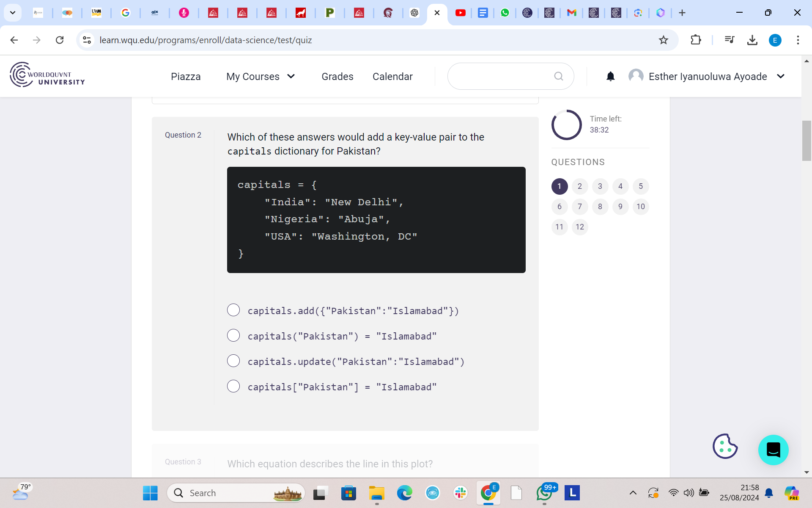Select radio button for capitals.add({"Pakistan":"Islamabad"})
The width and height of the screenshot is (812, 508).
233,310
